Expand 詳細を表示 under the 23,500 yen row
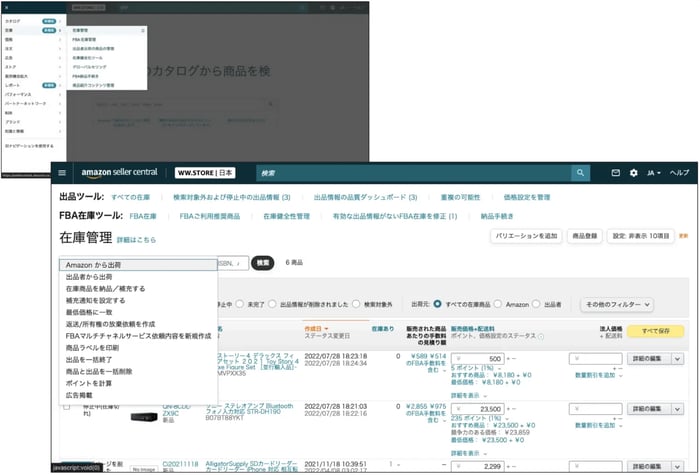700x475 pixels. [469, 453]
